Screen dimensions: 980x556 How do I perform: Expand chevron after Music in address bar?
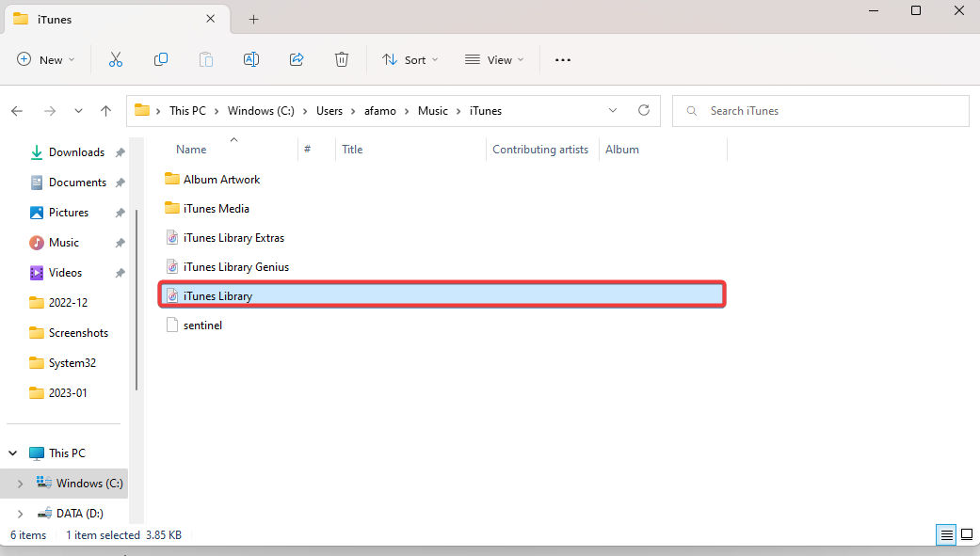point(458,111)
